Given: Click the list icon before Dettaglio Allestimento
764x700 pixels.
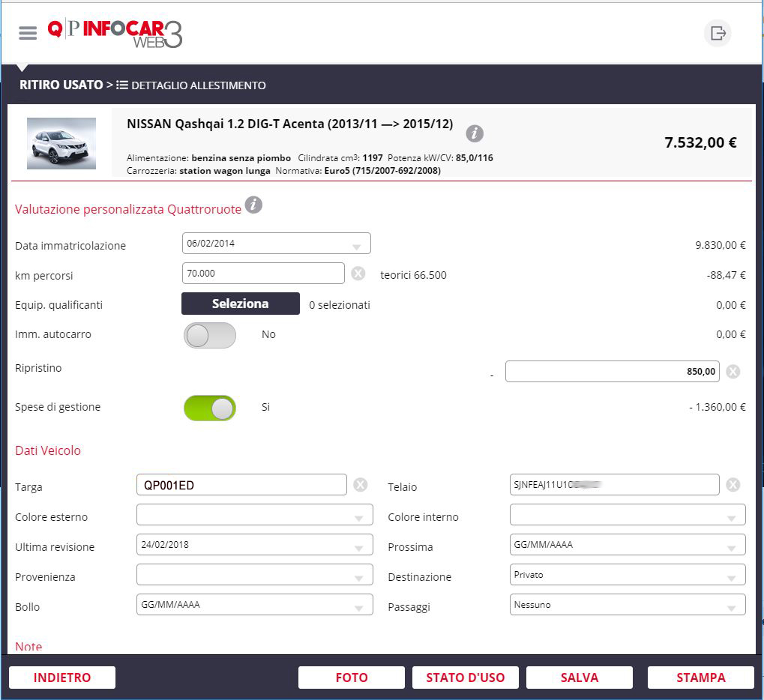Looking at the screenshot, I should click(x=121, y=85).
